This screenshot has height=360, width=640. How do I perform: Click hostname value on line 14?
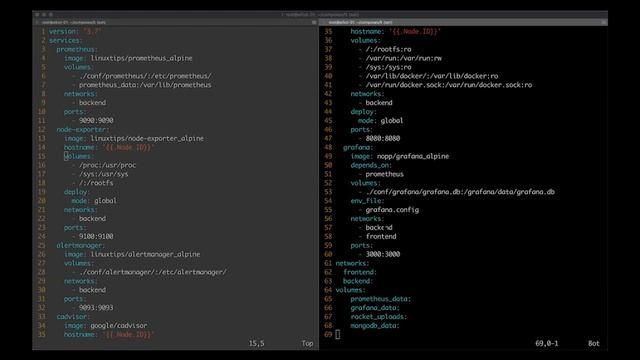128,148
